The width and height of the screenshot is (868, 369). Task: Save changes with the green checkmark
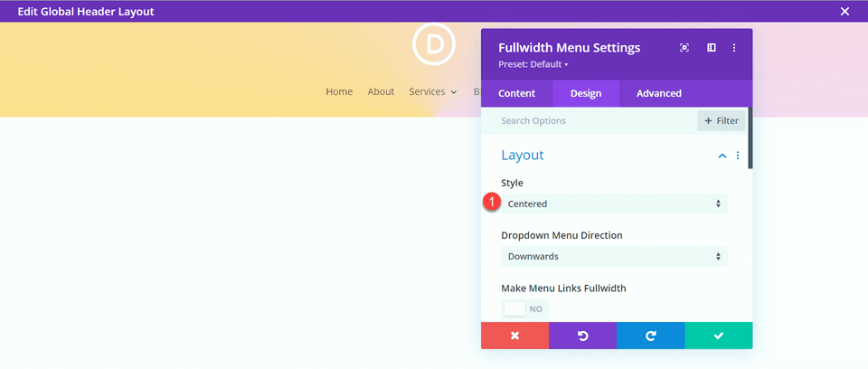click(719, 336)
